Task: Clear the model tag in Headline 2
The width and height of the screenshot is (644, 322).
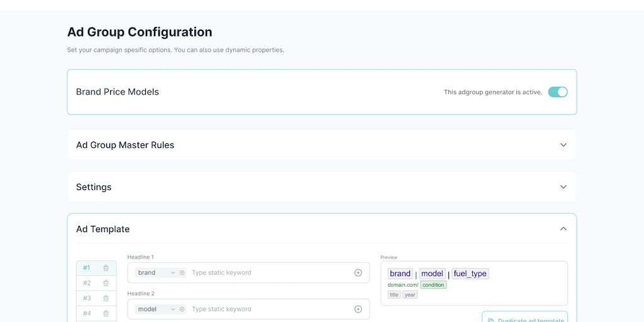Action: coord(182,309)
